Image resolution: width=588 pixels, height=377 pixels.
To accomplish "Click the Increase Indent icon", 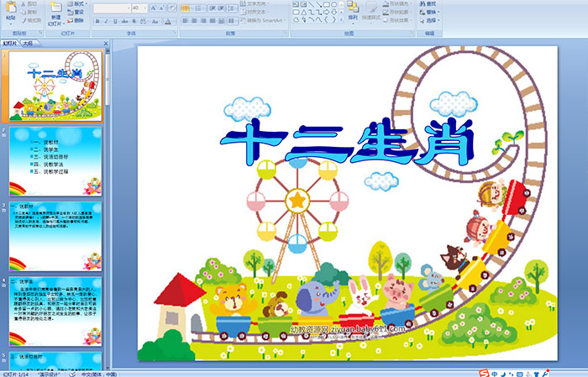I will (221, 8).
